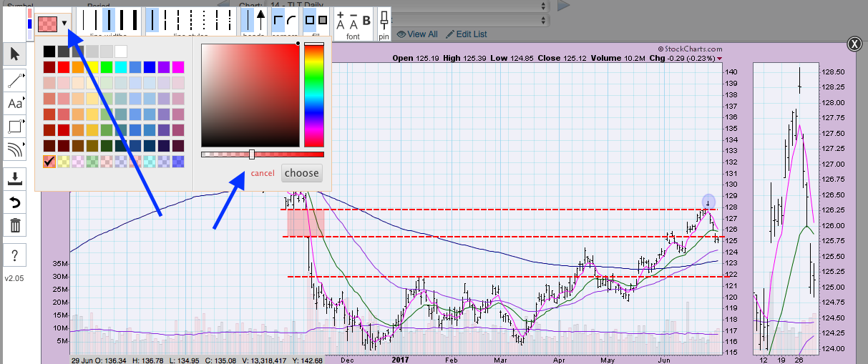This screenshot has height=364, width=868.
Task: Open the Fibonacci arcs tool
Action: pyautogui.click(x=14, y=149)
